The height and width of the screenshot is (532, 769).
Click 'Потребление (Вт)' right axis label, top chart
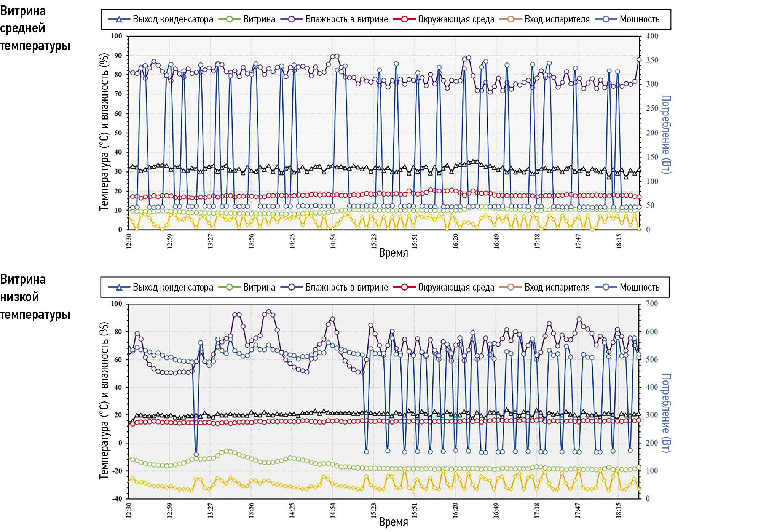(x=666, y=134)
